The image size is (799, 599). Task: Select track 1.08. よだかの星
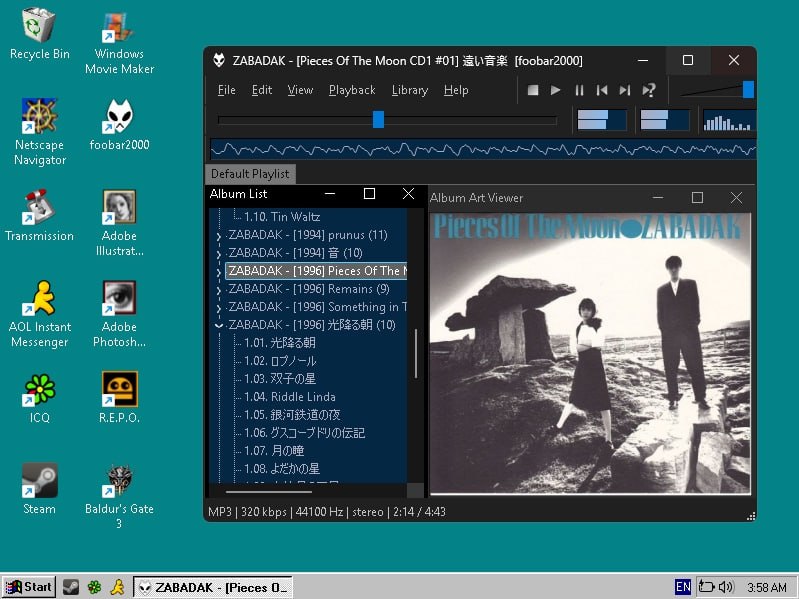point(282,469)
